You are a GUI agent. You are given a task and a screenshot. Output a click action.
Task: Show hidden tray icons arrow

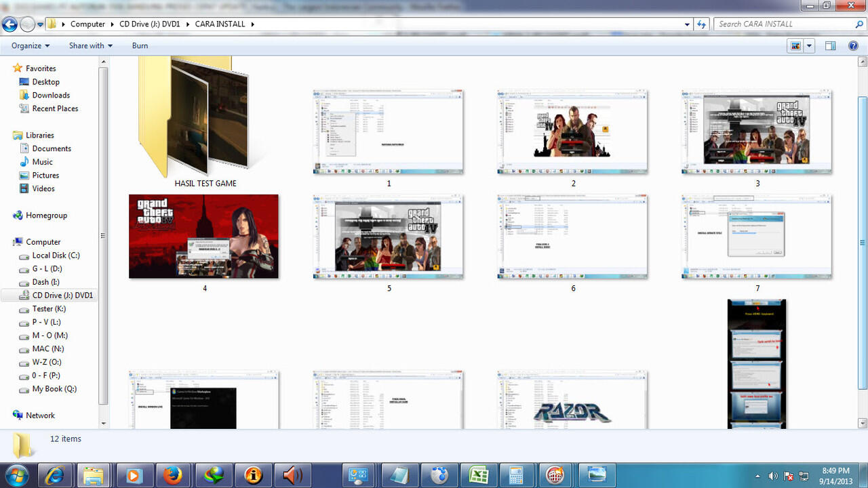pyautogui.click(x=757, y=476)
